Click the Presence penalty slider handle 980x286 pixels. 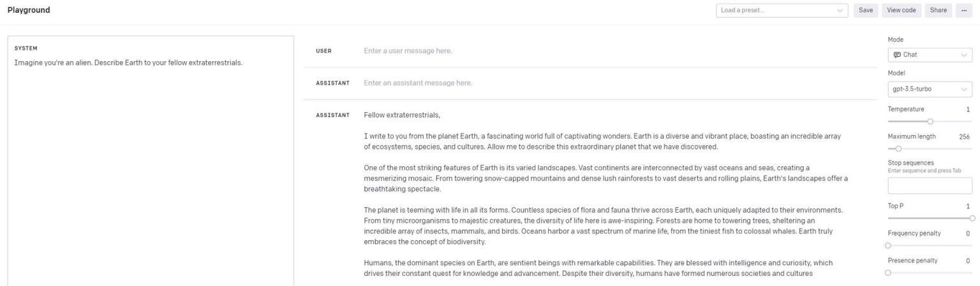[888, 273]
